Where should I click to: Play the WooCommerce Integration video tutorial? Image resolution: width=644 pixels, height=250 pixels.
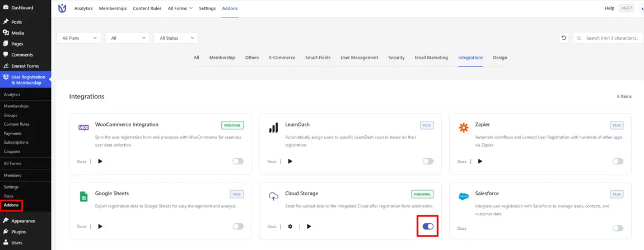click(x=100, y=161)
